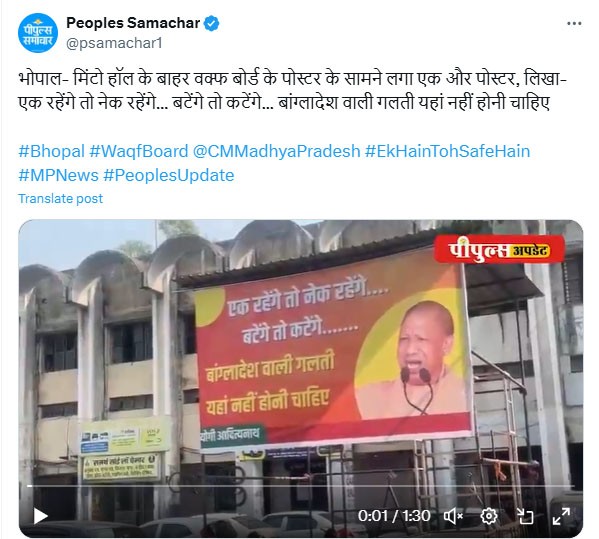Toggle picture-in-picture mode icon

click(x=525, y=516)
